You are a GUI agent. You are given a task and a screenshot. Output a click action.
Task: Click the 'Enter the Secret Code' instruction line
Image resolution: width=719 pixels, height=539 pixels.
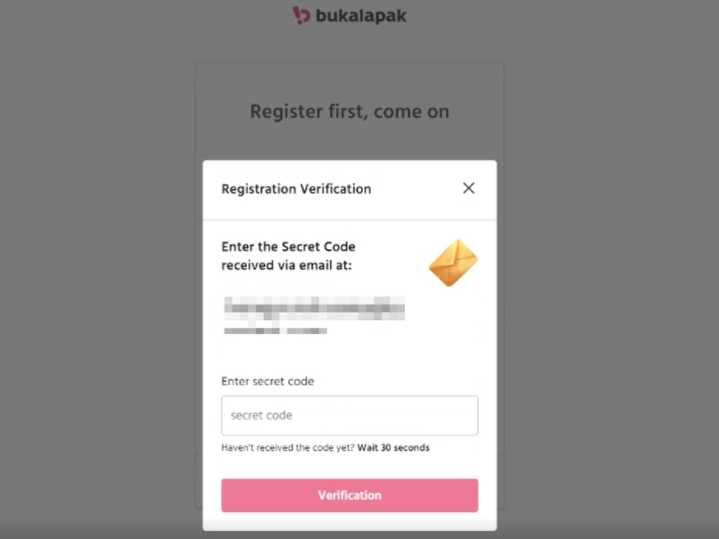point(288,247)
